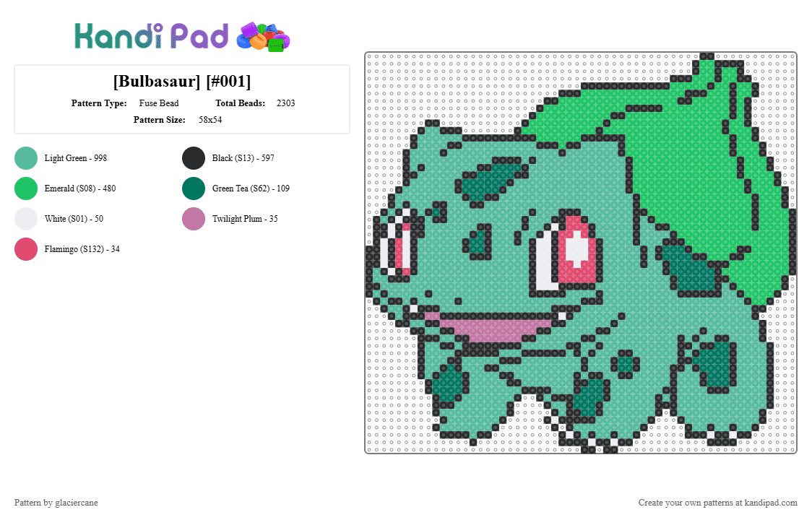
Task: Click the 'White (S01) - 50' label
Action: tap(74, 219)
